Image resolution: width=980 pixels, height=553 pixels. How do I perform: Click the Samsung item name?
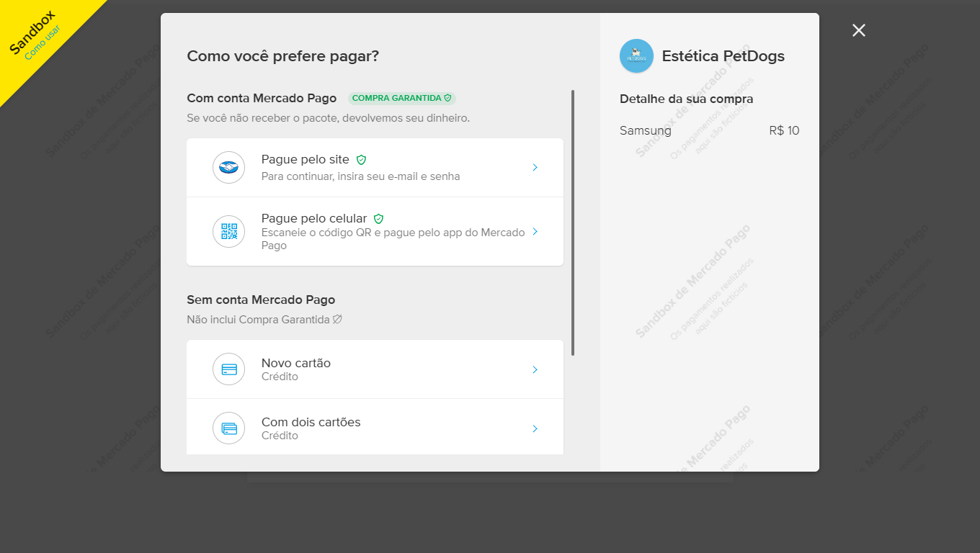click(x=646, y=131)
